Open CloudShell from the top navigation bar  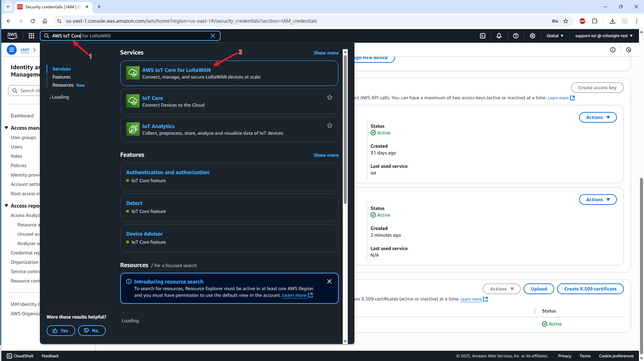[x=482, y=36]
